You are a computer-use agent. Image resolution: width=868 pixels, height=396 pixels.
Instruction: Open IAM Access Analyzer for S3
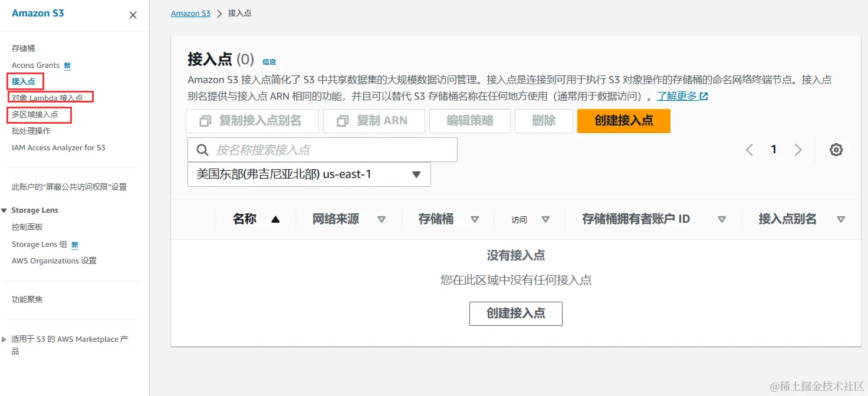58,148
